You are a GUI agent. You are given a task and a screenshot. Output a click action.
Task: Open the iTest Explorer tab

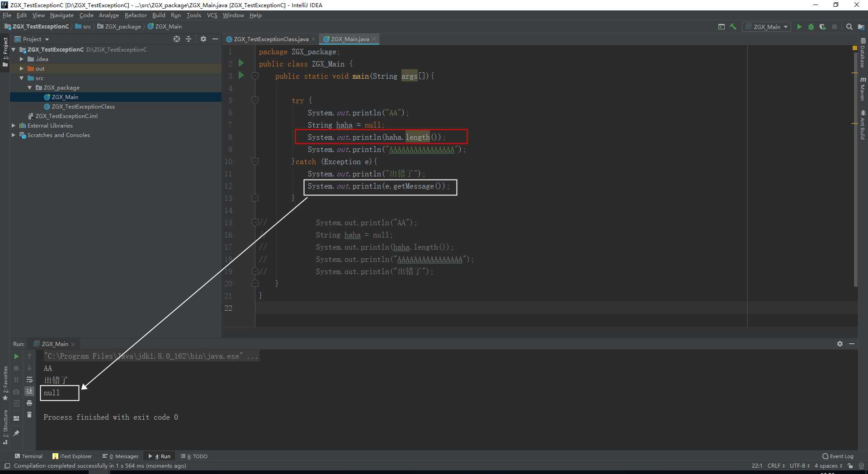pos(72,456)
